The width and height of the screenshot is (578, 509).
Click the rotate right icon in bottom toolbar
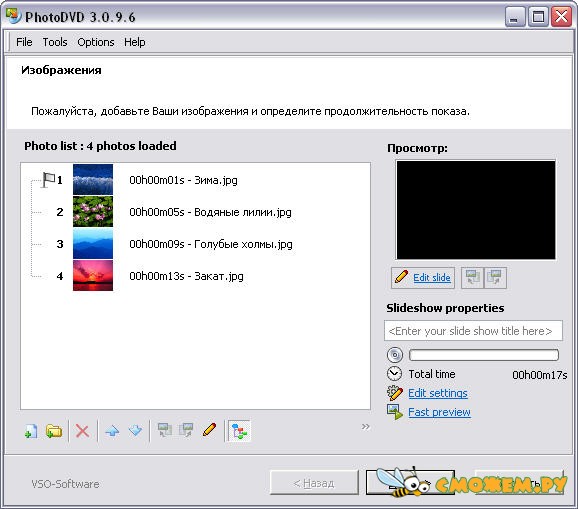186,430
